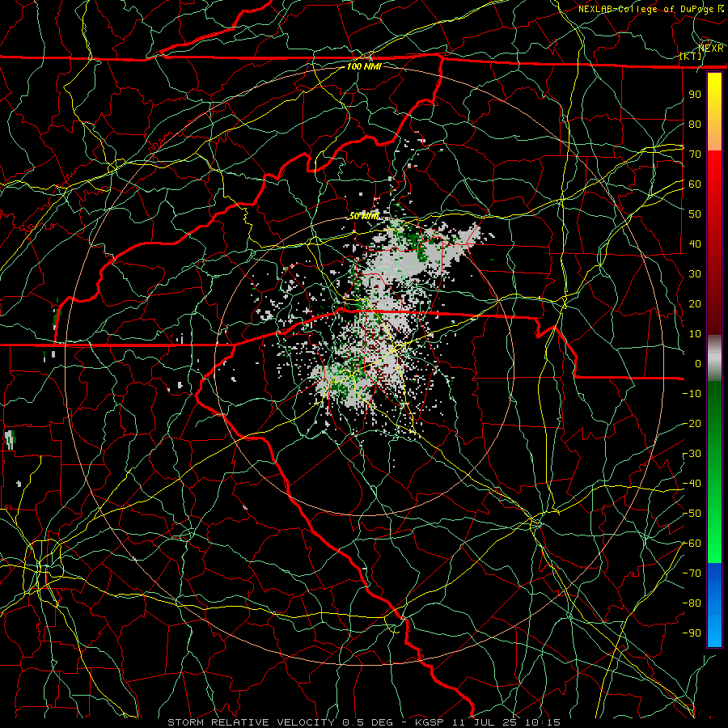Image resolution: width=728 pixels, height=728 pixels.
Task: Click the -50 knot scale label
Action: tap(692, 514)
